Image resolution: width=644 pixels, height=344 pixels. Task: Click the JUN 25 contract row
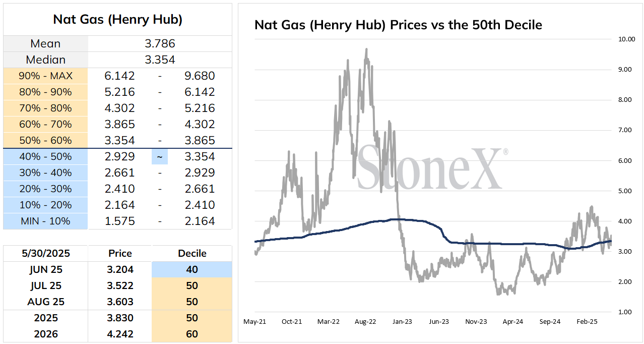[117, 269]
